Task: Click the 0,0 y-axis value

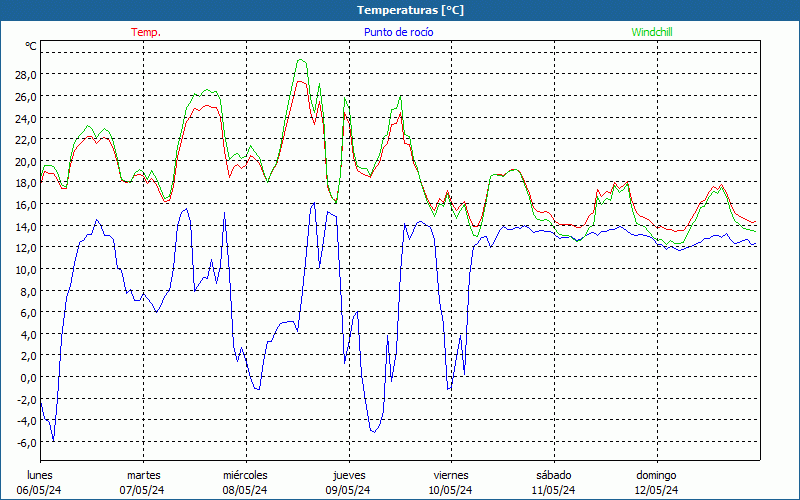Action: 28,378
